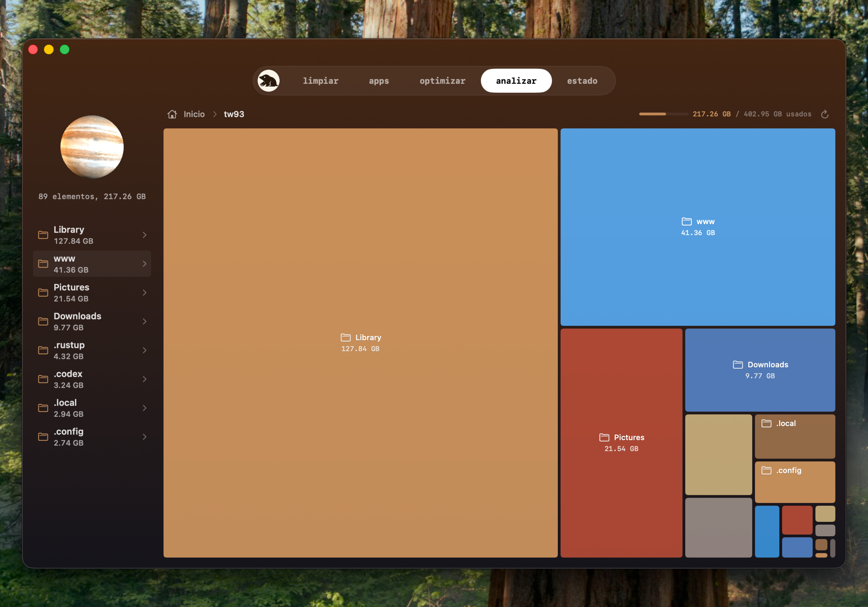The image size is (868, 607).
Task: Open the apps tab
Action: click(379, 81)
